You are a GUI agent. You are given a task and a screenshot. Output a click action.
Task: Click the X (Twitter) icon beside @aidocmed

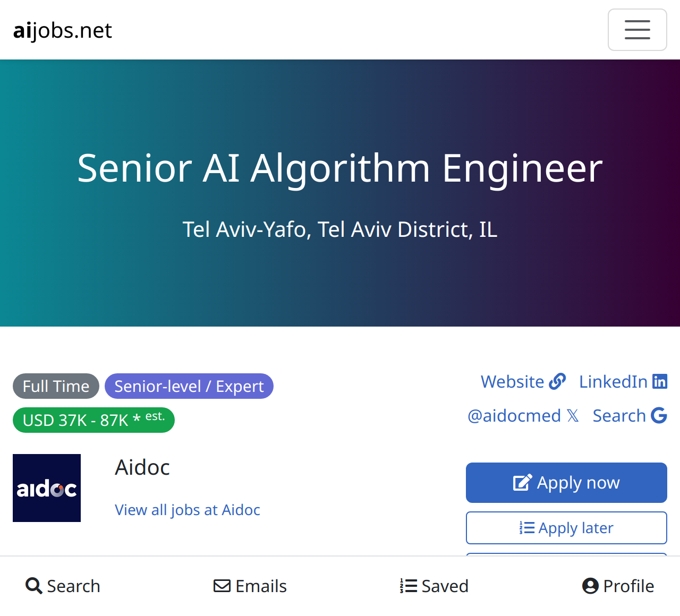pyautogui.click(x=573, y=415)
